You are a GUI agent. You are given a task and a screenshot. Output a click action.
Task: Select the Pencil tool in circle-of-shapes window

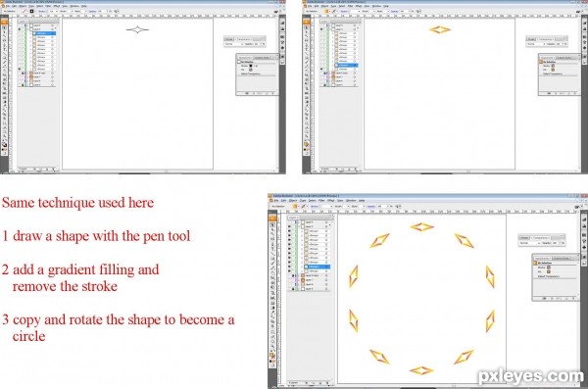pyautogui.click(x=272, y=268)
